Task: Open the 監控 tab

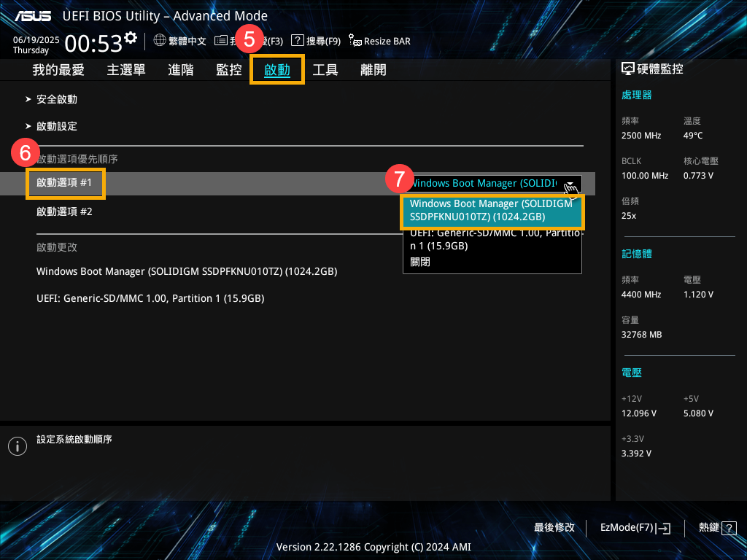Action: coord(228,70)
